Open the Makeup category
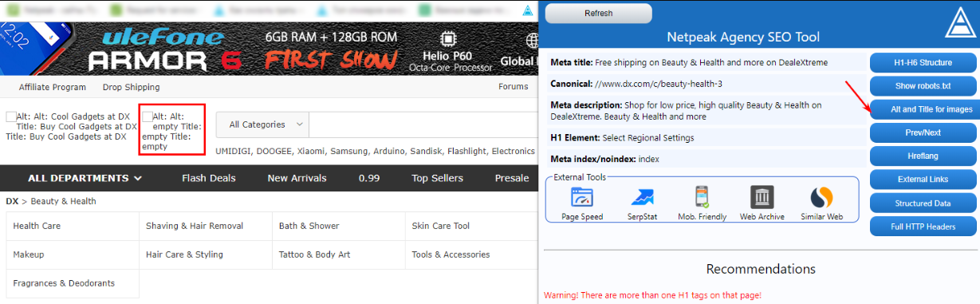Screen dimensions: 980x304 click(x=29, y=255)
